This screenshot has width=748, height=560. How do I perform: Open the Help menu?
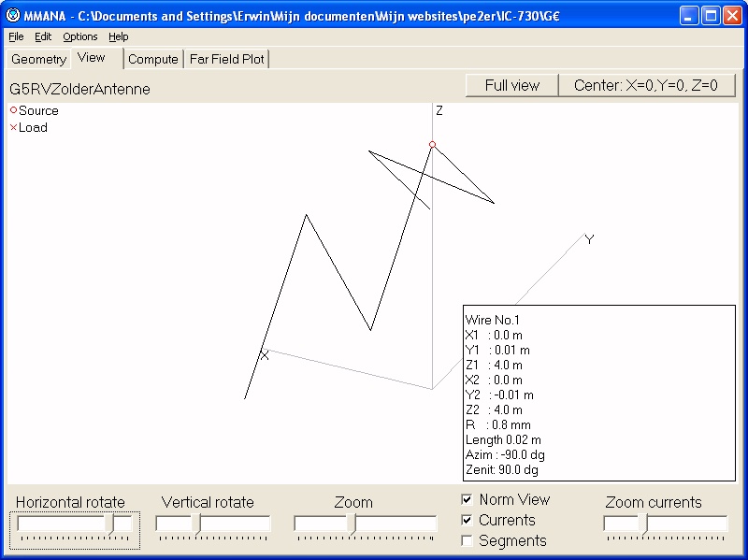[118, 36]
